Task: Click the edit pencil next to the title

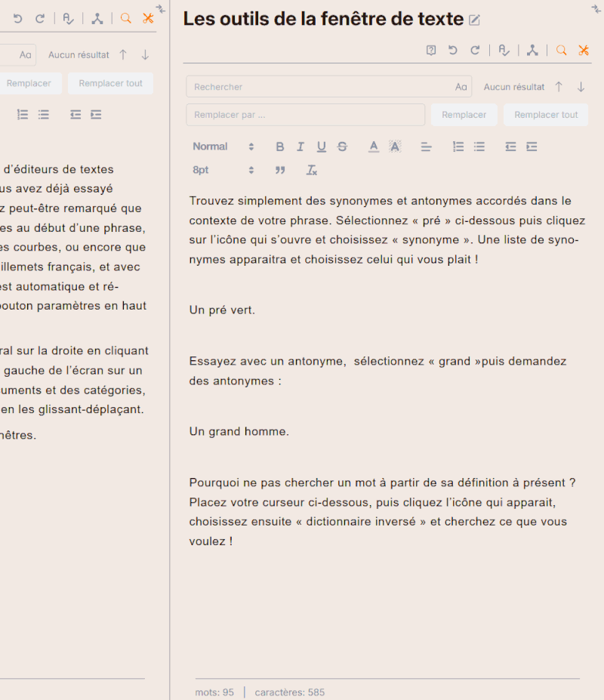Action: click(475, 20)
